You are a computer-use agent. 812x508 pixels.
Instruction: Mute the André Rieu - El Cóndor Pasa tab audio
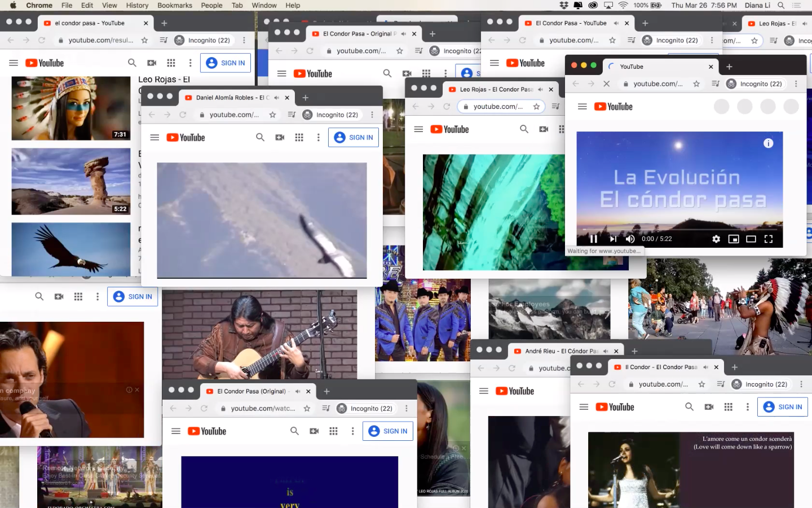pyautogui.click(x=606, y=351)
